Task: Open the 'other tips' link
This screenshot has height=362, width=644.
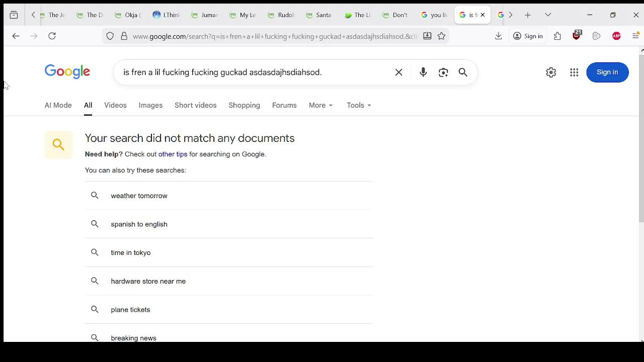Action: point(173,154)
